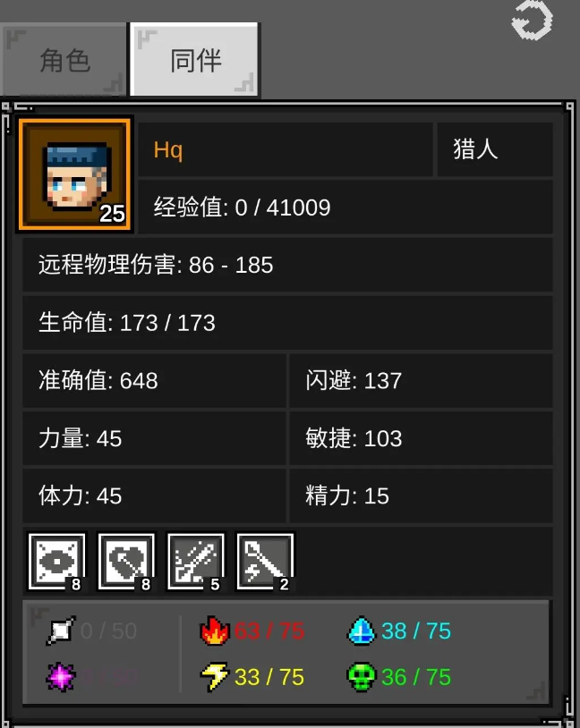Click the Hq companion name
580x728 pixels.
point(167,150)
